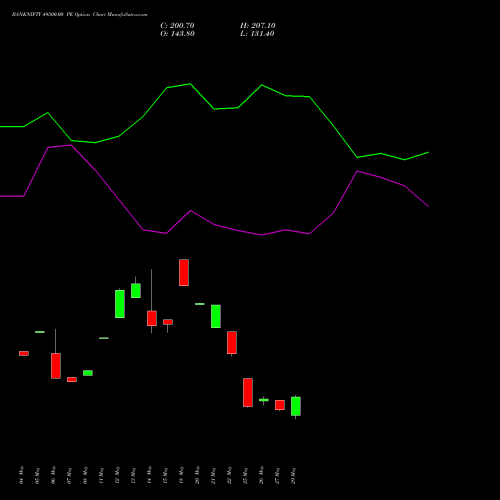The image size is (500, 500).
Task: Click the '11 May' date axis label
Action: (101, 475)
